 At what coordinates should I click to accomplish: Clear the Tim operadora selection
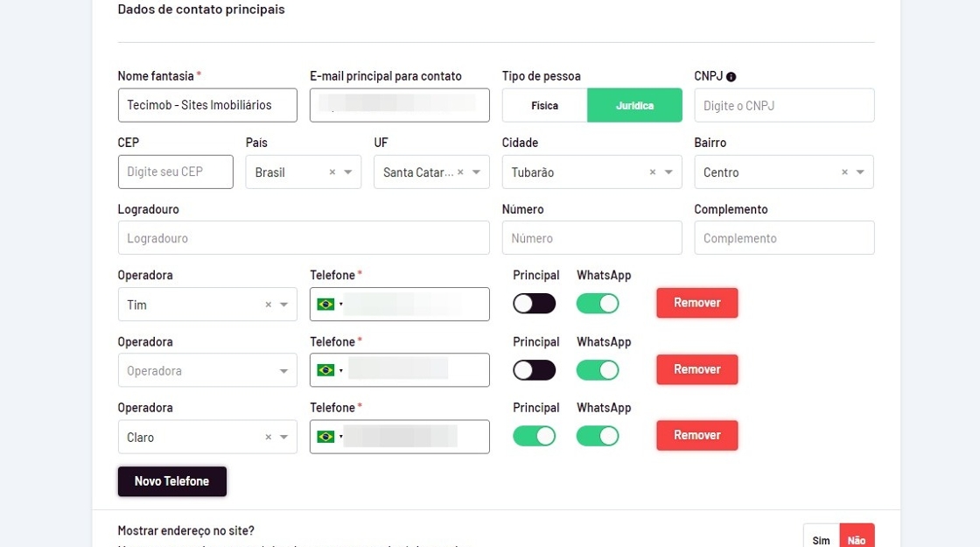pyautogui.click(x=269, y=305)
